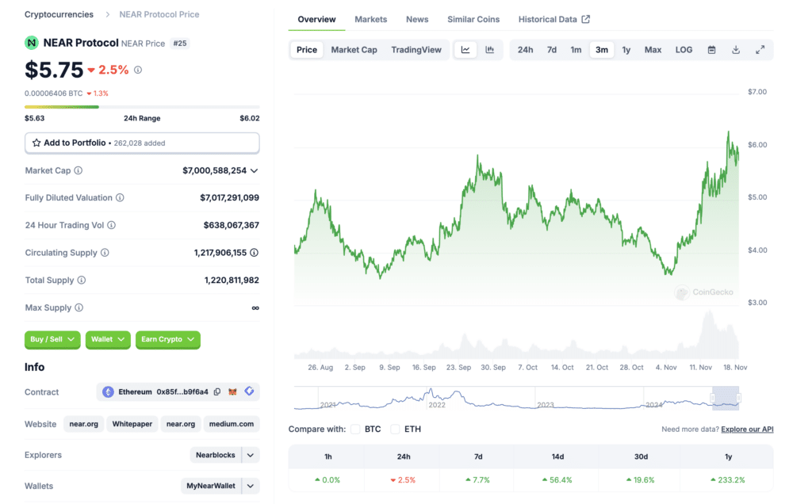This screenshot has height=504, width=812.
Task: Click the highlighted window in mini navigator chart
Action: tap(726, 399)
